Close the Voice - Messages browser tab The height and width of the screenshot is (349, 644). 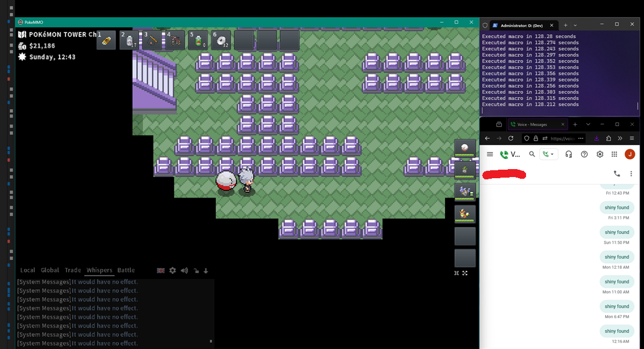pyautogui.click(x=563, y=124)
